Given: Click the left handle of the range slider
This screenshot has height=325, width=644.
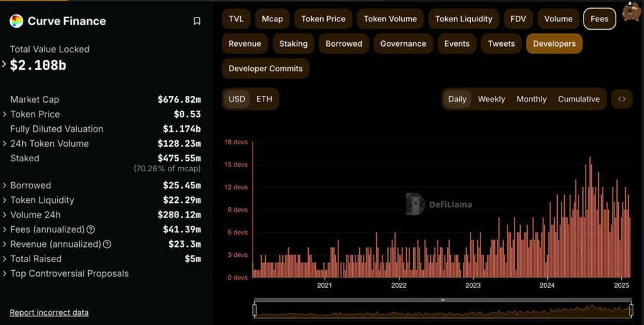Looking at the screenshot, I should tap(254, 310).
